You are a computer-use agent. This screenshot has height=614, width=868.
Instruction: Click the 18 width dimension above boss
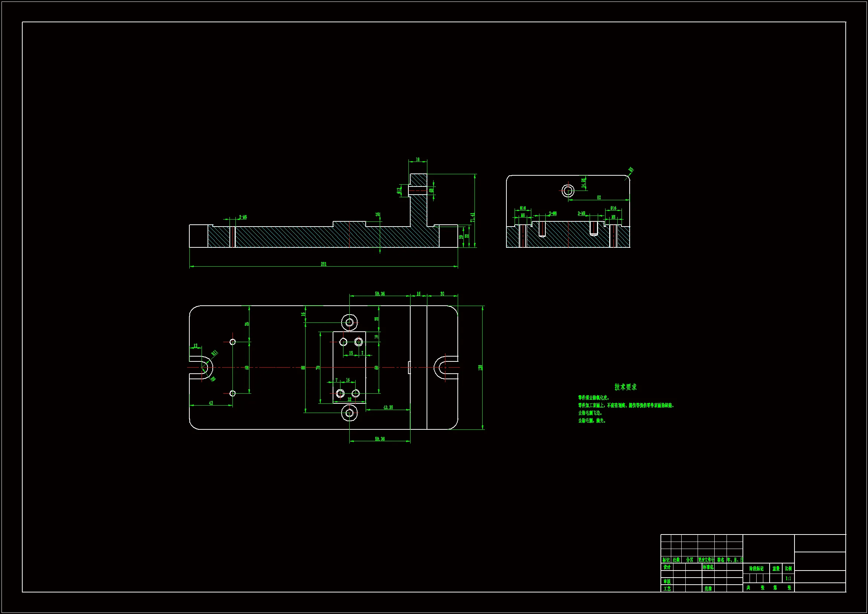[x=418, y=159]
